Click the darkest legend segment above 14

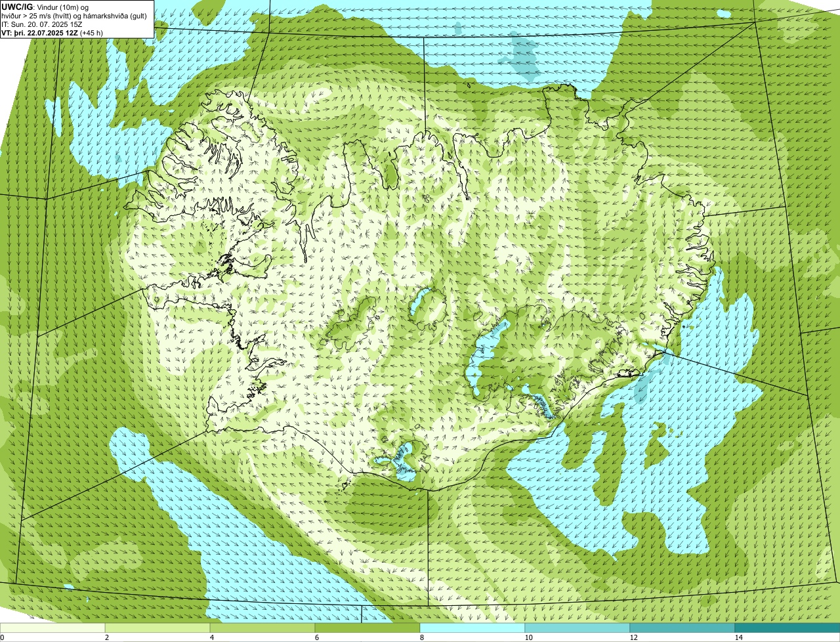pyautogui.click(x=787, y=628)
